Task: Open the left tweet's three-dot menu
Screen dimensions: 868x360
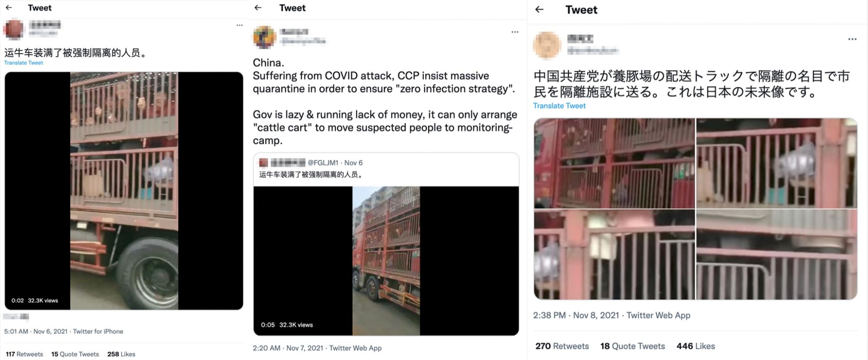Action: pos(239,25)
